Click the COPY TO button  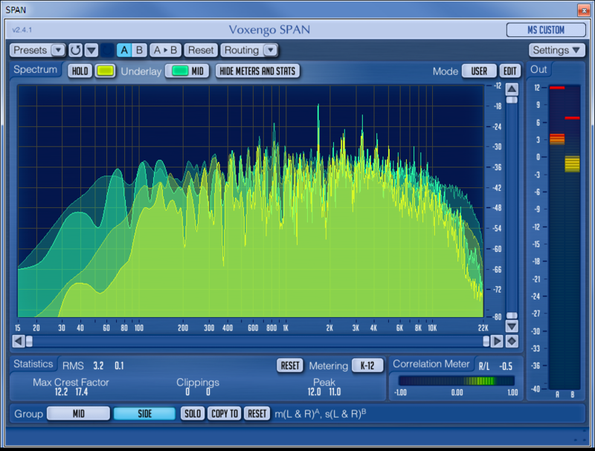point(224,413)
